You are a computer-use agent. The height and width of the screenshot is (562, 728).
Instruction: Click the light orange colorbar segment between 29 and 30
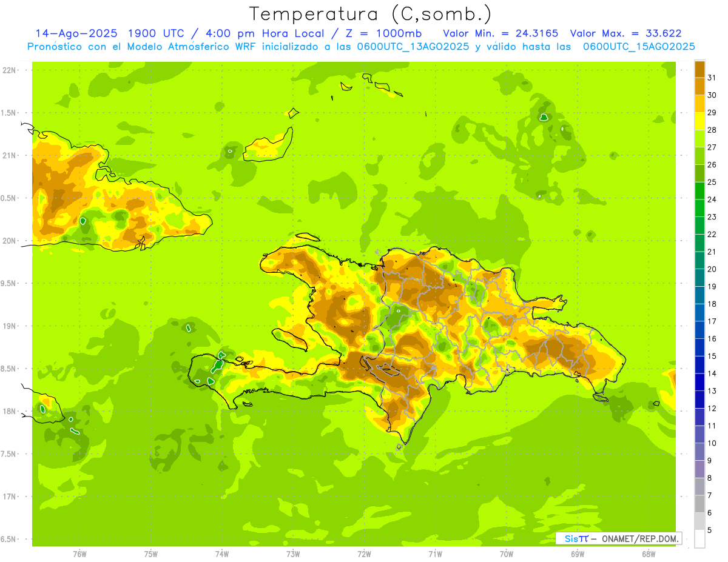(x=699, y=104)
